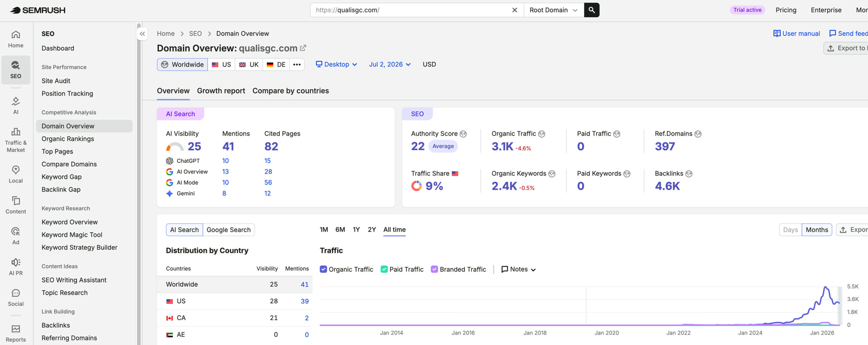Screen dimensions: 868x345
Task: Select AI Search chart toggle
Action: (x=184, y=230)
